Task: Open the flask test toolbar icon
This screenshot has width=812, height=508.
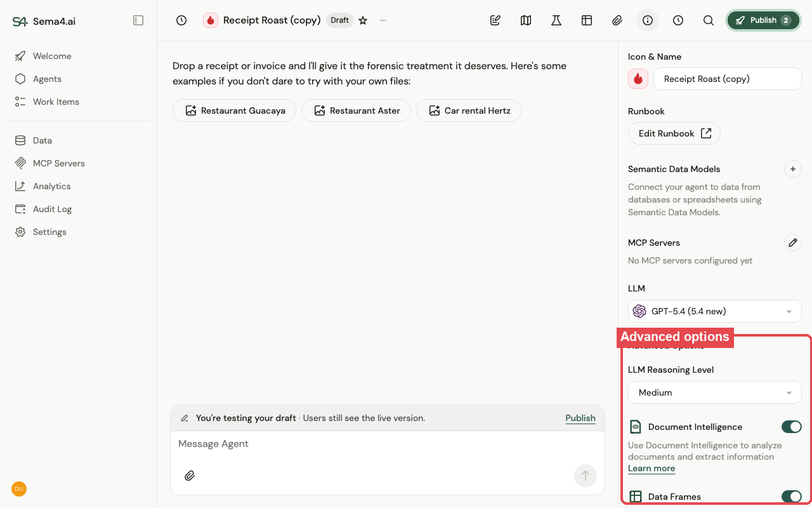Action: pyautogui.click(x=556, y=20)
